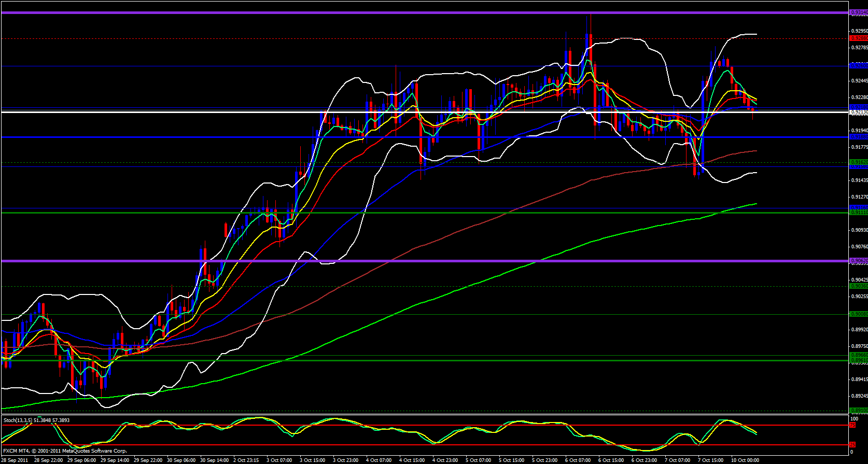Click the FXCM MT4 MetaQuotes copyright text
Screen dimensions: 868x464
[x=65, y=451]
